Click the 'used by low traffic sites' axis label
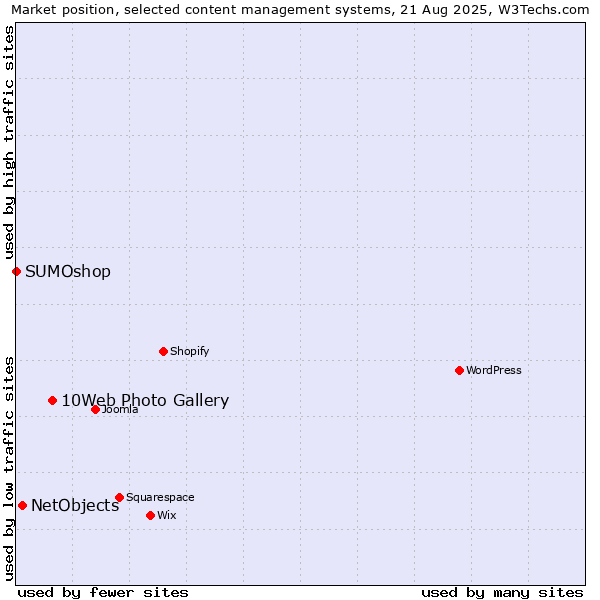This screenshot has width=600, height=600. (9, 470)
